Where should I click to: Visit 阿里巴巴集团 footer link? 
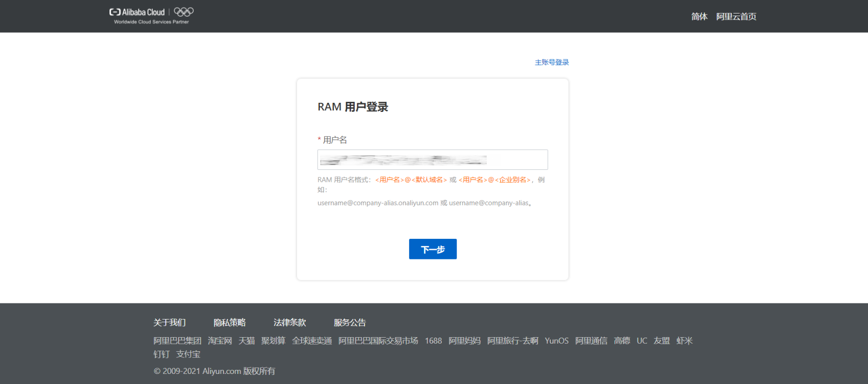click(177, 341)
